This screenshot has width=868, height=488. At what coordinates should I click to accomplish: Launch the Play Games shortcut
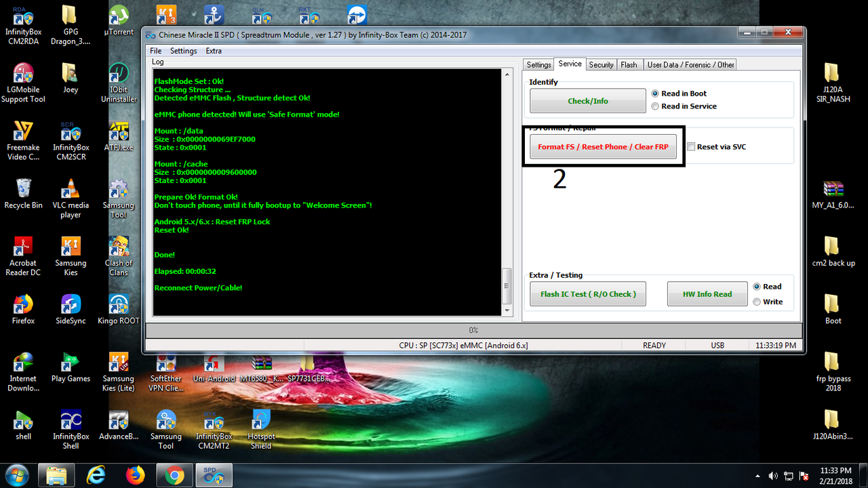[71, 367]
